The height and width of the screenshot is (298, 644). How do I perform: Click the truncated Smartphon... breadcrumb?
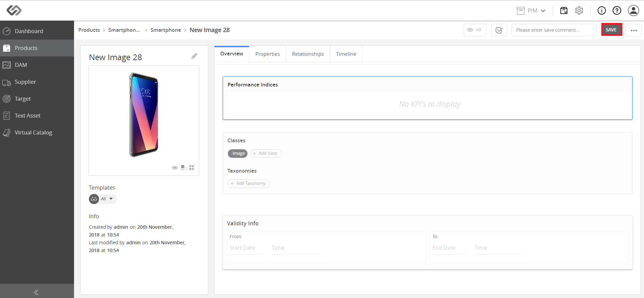click(124, 30)
